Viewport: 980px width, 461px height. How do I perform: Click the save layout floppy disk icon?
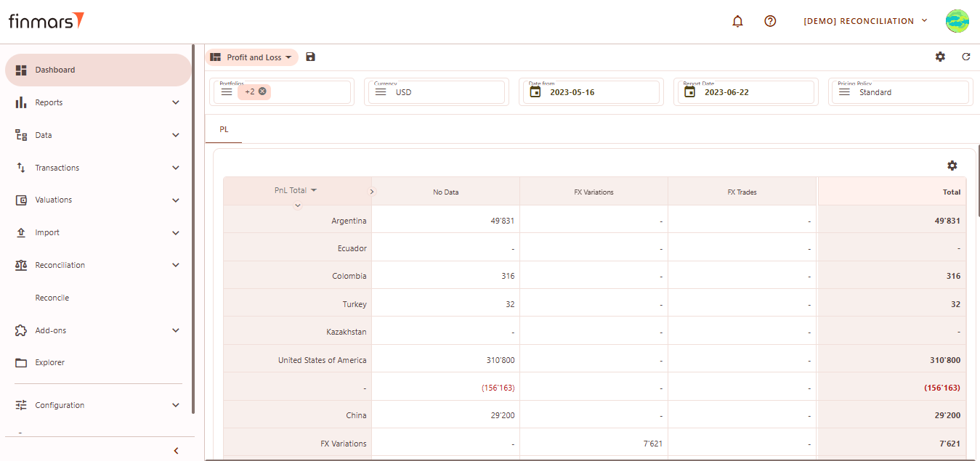coord(310,57)
